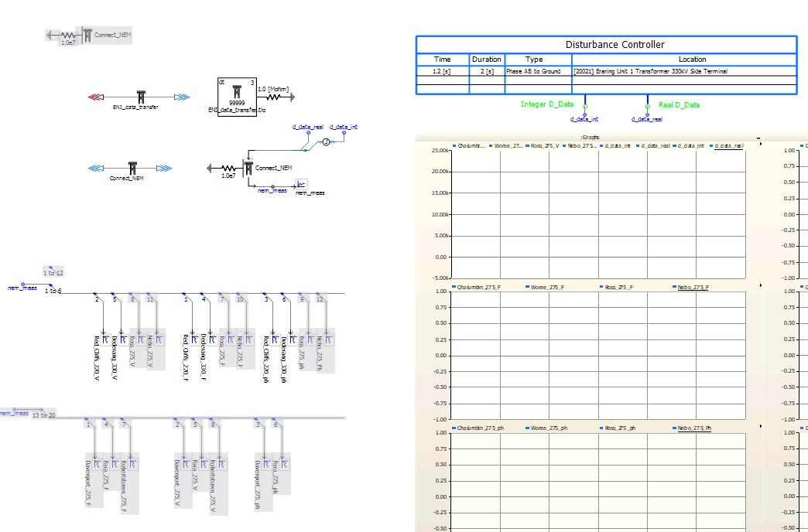The image size is (808, 532).
Task: Select the Para_275_ph output channel icon
Action: click(x=285, y=464)
